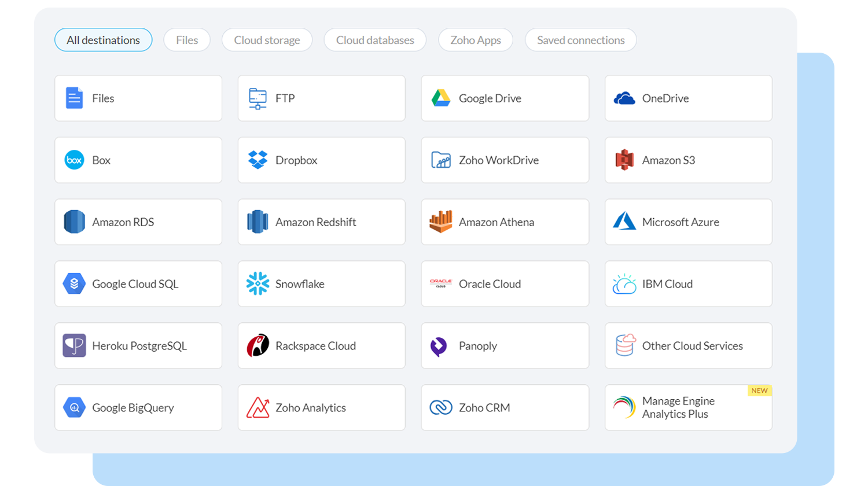Click the Zoho Analytics label text
The image size is (868, 486).
point(311,408)
